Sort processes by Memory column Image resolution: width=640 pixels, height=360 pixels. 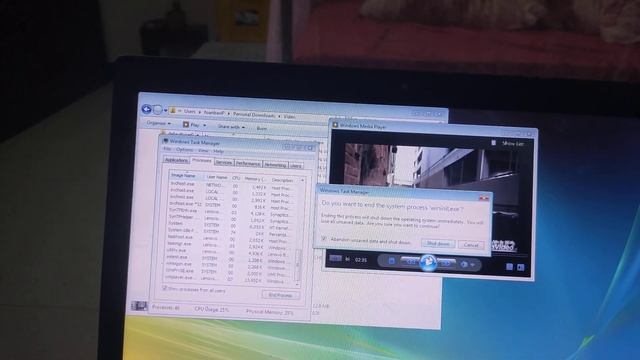tap(255, 179)
